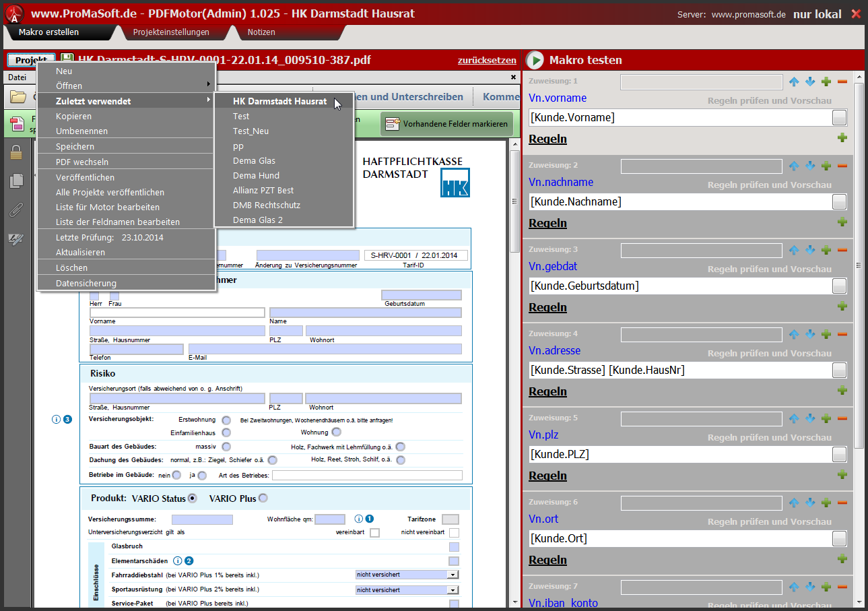
Task: Tick the Glasbruch checkbox
Action: [454, 547]
